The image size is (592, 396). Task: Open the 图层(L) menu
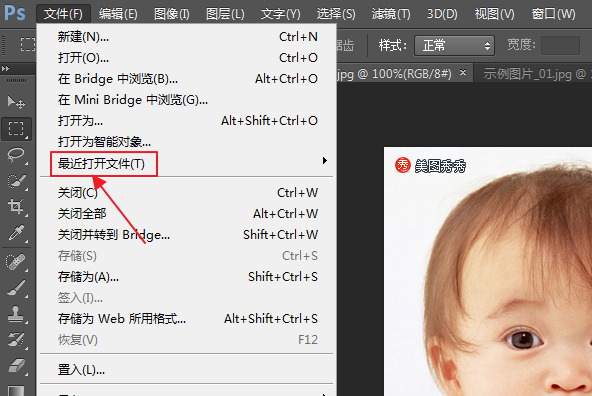click(225, 14)
